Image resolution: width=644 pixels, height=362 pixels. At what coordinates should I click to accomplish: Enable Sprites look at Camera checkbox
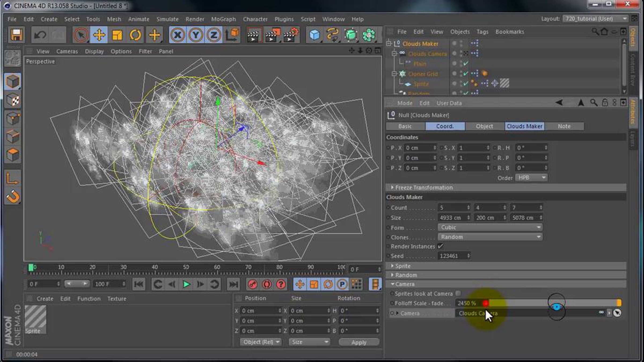458,293
